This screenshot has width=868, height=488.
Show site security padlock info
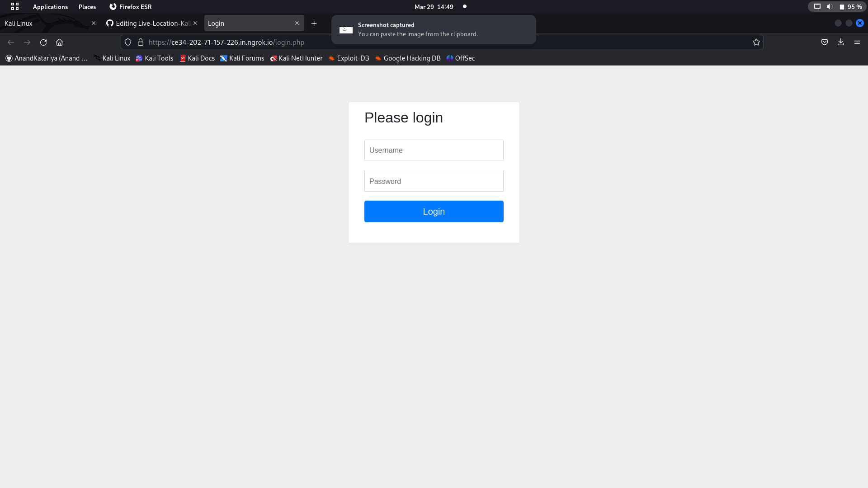point(141,42)
